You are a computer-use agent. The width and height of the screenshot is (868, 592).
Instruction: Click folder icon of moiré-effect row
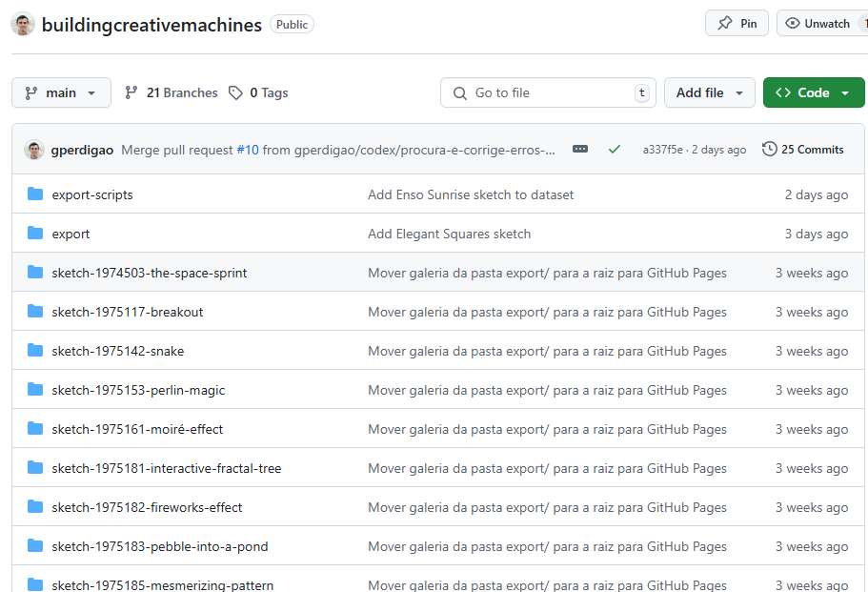35,428
